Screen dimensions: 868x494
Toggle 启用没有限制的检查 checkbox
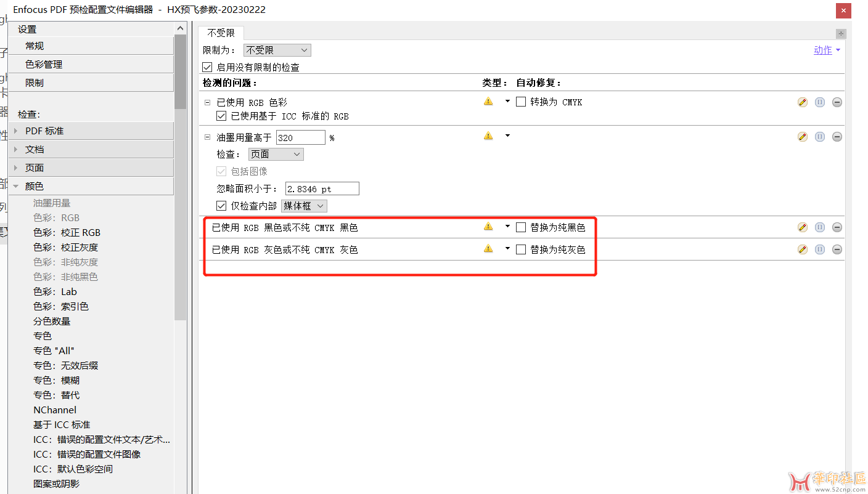tap(207, 67)
